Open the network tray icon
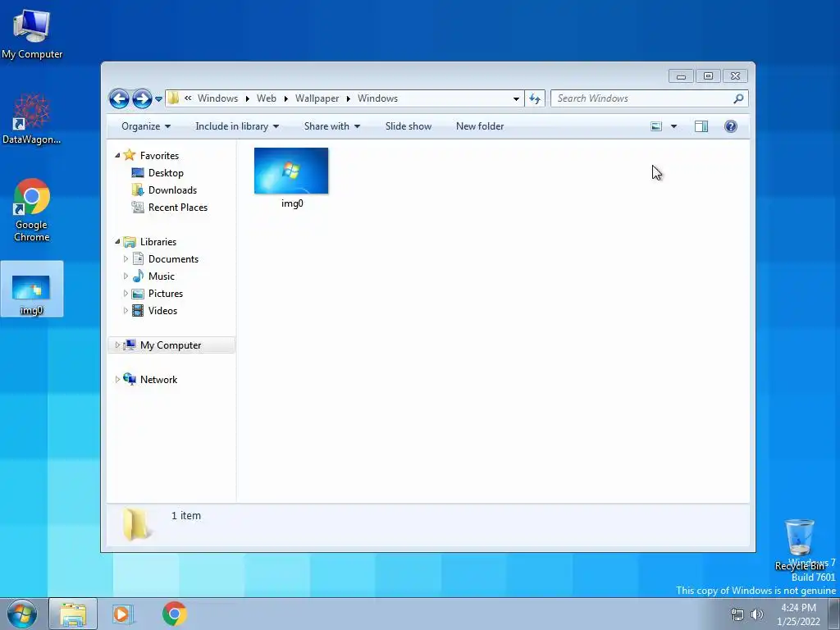The width and height of the screenshot is (840, 630). [737, 614]
